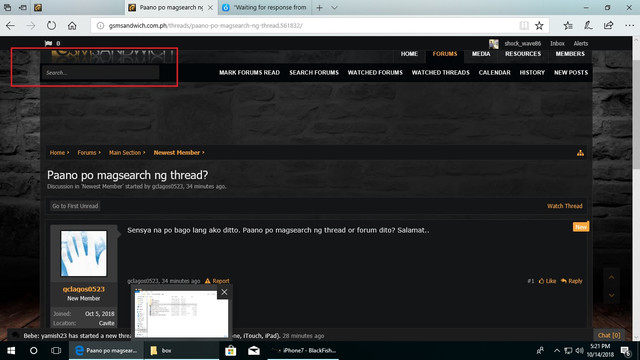Screen dimensions: 640x360
Task: Open Task View on taskbar
Action: click(56, 351)
